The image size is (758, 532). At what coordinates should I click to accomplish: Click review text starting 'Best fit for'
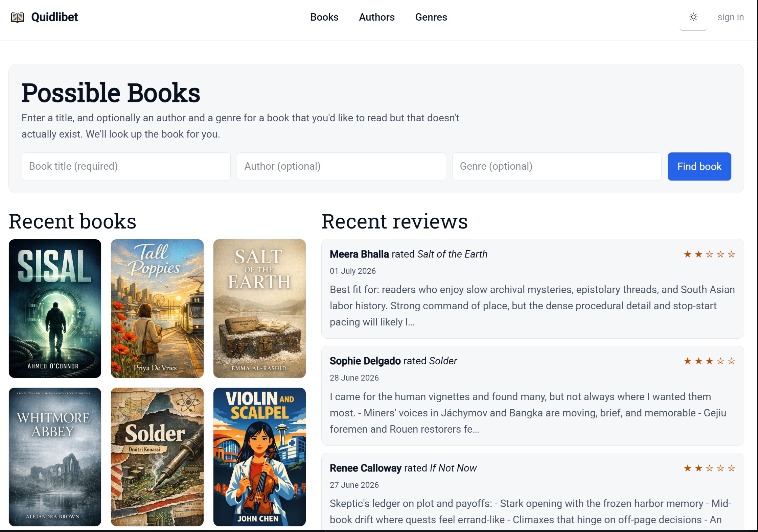[532, 306]
